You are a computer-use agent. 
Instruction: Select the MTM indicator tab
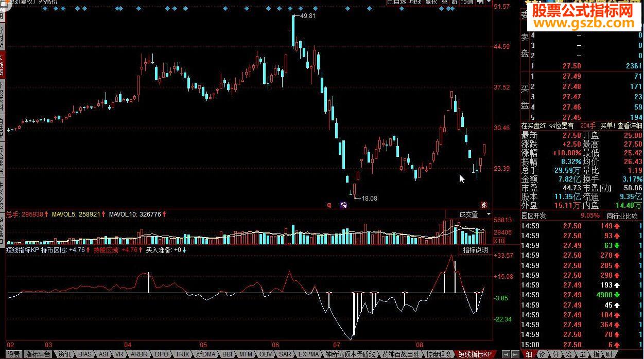(246, 354)
